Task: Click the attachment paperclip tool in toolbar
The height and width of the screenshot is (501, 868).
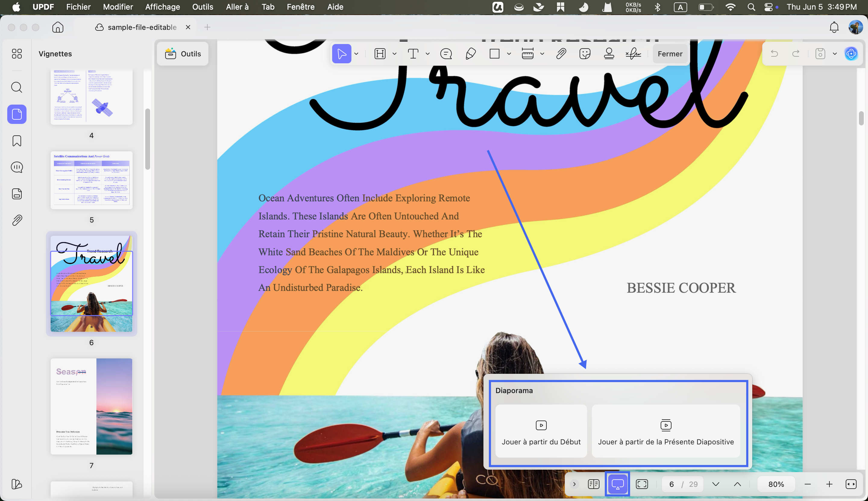Action: click(x=561, y=54)
